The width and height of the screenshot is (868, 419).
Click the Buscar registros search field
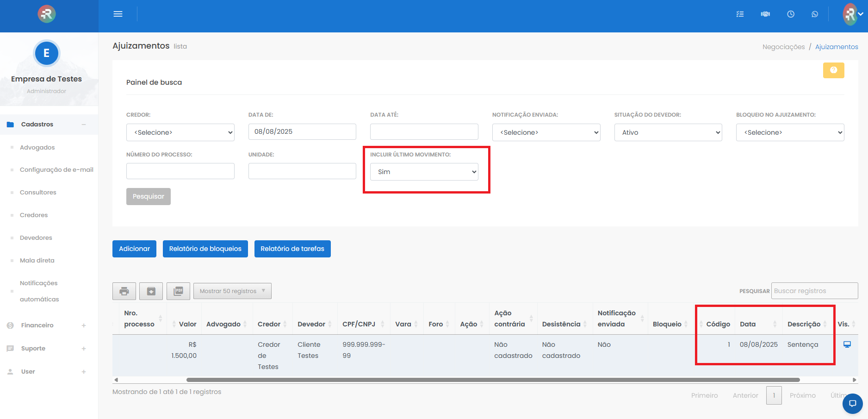click(814, 291)
